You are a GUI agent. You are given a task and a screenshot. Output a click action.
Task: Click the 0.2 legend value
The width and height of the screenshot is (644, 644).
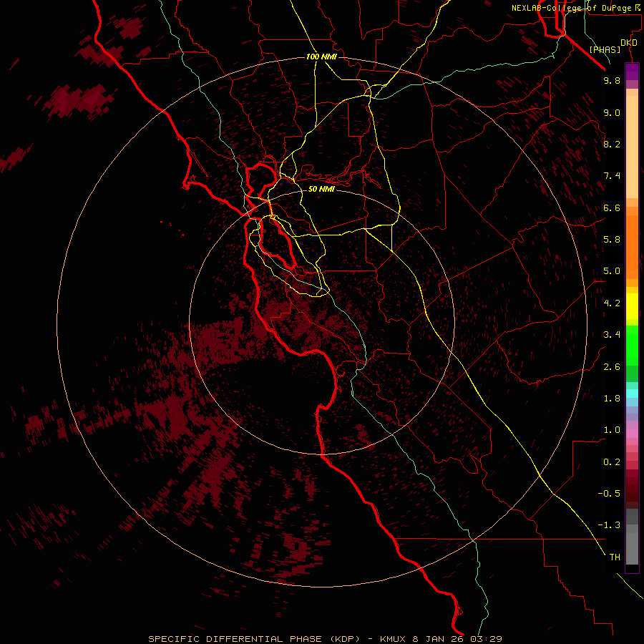coord(612,462)
